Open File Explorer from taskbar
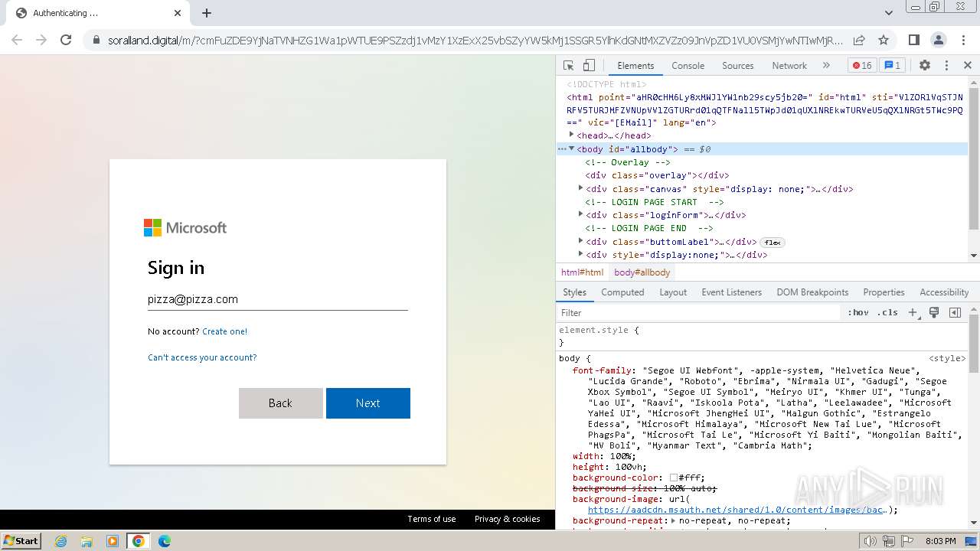Image resolution: width=980 pixels, height=551 pixels. tap(87, 541)
